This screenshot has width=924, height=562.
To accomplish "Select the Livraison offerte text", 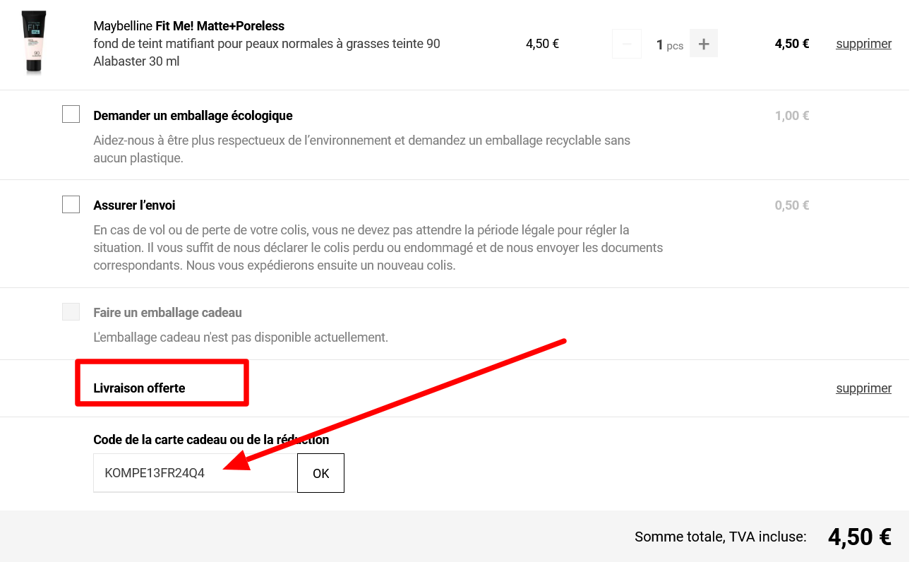I will coord(139,388).
